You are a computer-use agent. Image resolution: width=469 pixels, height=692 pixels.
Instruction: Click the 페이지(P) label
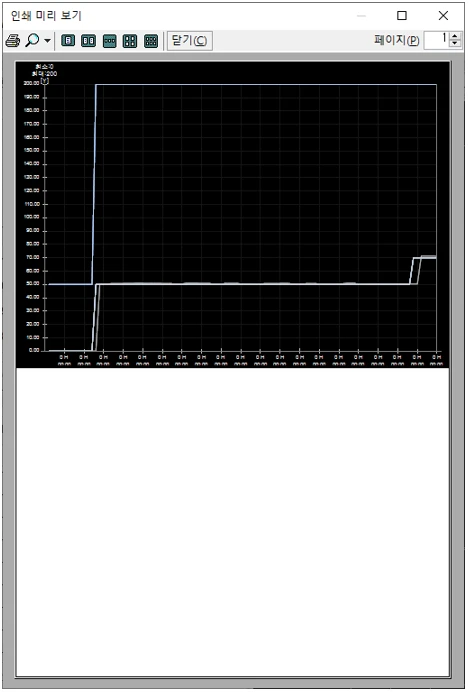[397, 41]
